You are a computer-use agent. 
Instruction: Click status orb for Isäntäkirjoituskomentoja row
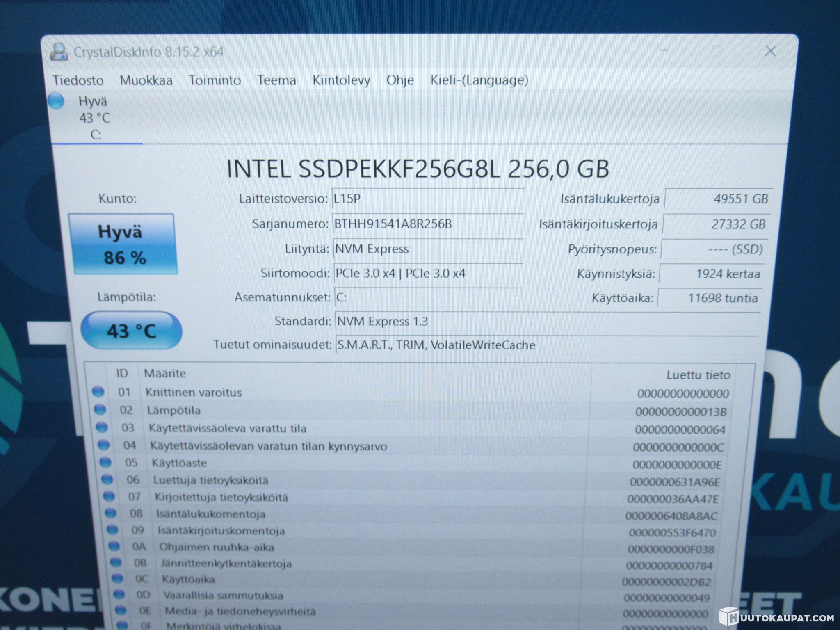click(x=112, y=530)
